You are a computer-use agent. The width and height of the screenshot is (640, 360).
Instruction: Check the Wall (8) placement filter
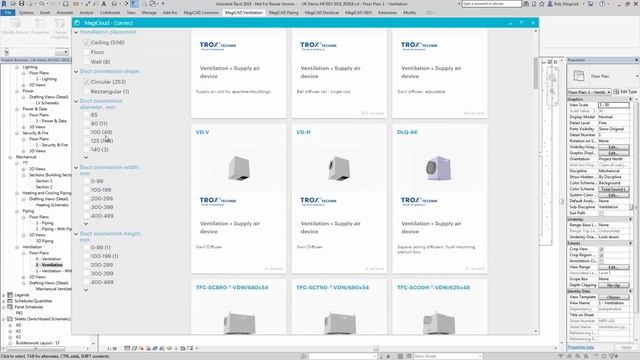point(87,62)
